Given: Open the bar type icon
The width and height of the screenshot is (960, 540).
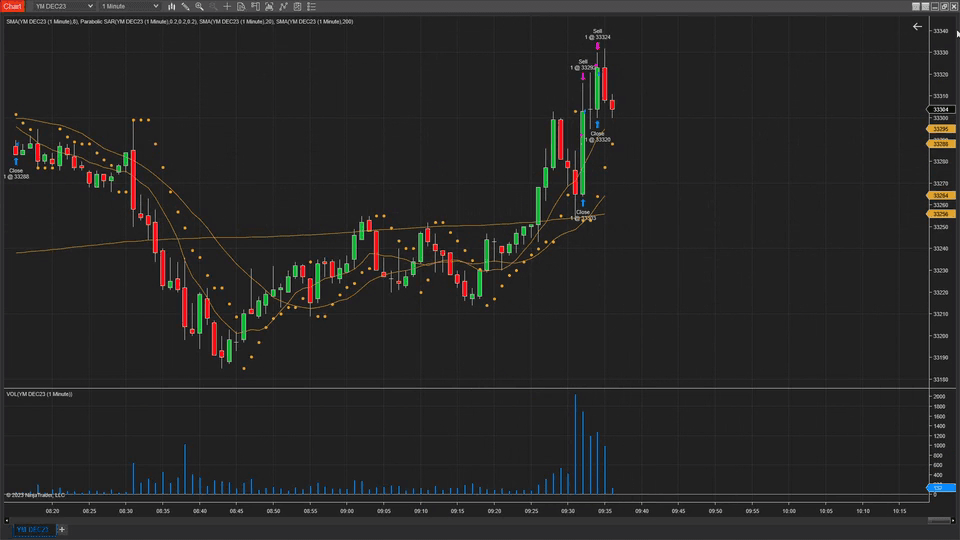Looking at the screenshot, I should coord(171,6).
